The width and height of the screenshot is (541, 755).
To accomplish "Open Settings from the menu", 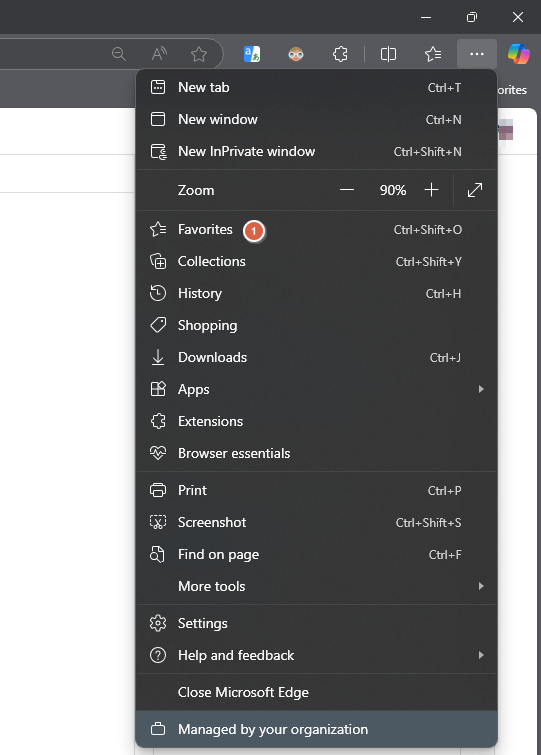I will point(317,623).
